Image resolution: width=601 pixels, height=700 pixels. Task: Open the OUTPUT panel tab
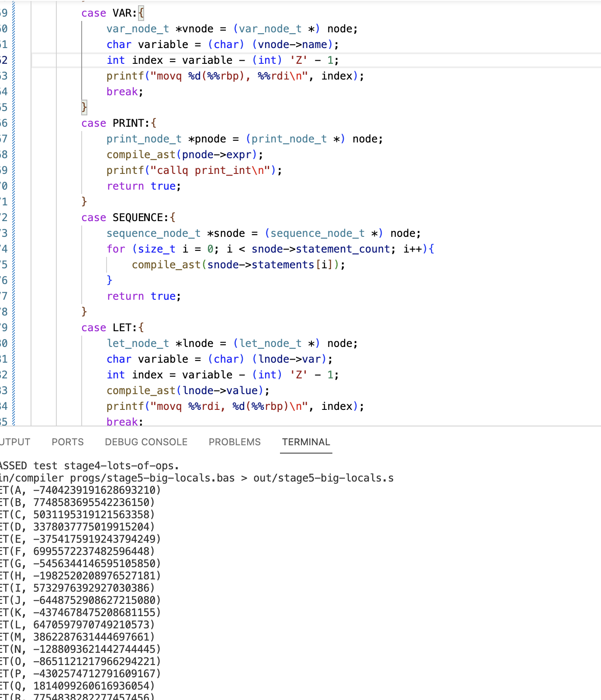[15, 442]
